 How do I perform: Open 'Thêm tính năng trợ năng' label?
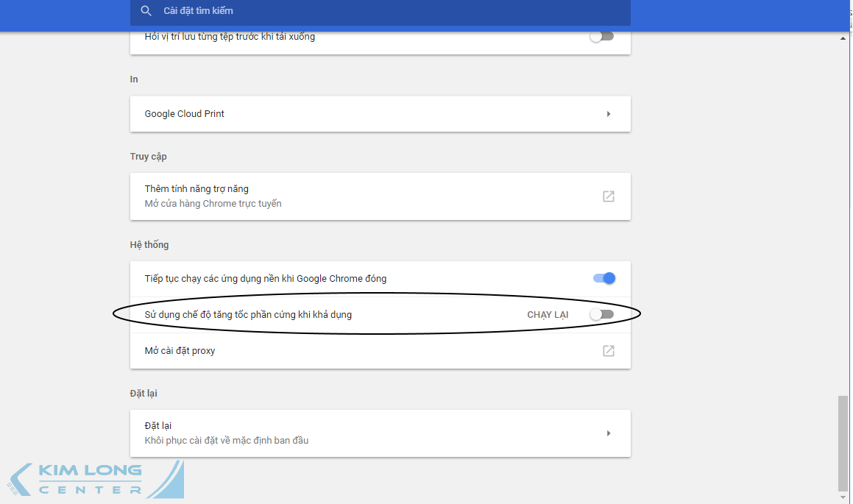[x=197, y=189]
